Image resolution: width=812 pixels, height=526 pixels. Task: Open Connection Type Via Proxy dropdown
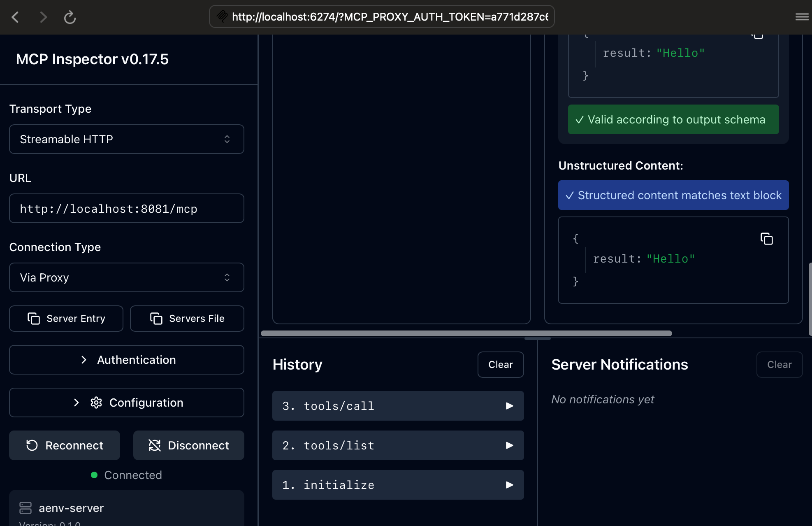point(127,277)
